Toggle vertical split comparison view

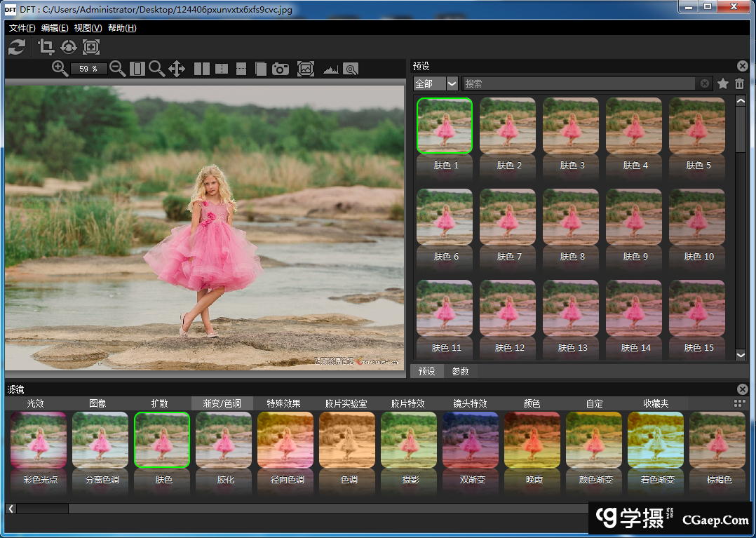[x=222, y=68]
